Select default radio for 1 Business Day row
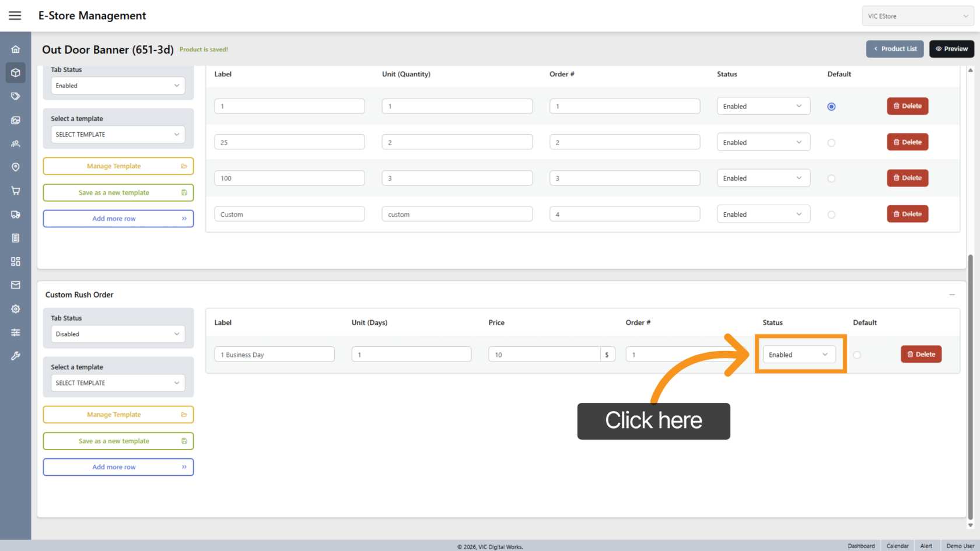The image size is (980, 551). pyautogui.click(x=856, y=355)
